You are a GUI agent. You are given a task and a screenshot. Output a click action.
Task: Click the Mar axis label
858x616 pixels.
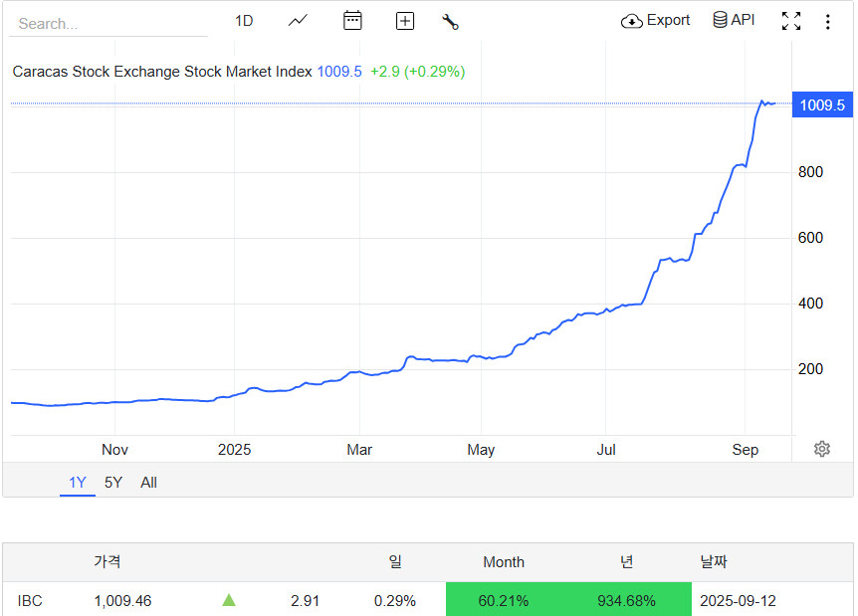point(359,450)
